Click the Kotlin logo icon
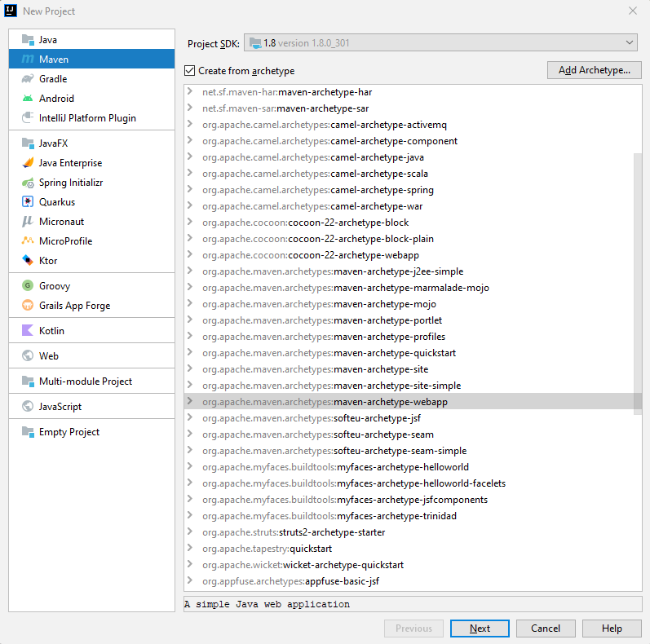The width and height of the screenshot is (650, 644). (28, 330)
